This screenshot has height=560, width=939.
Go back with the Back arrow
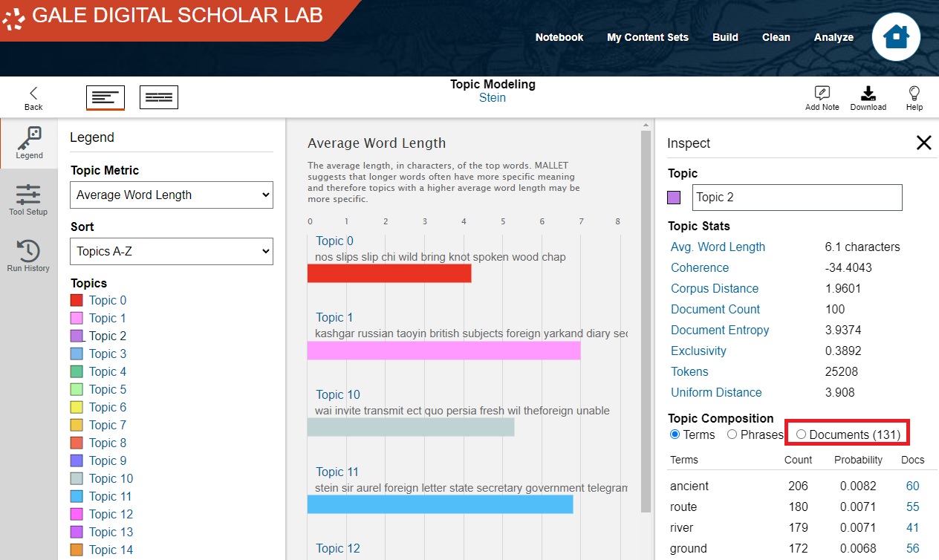(33, 98)
